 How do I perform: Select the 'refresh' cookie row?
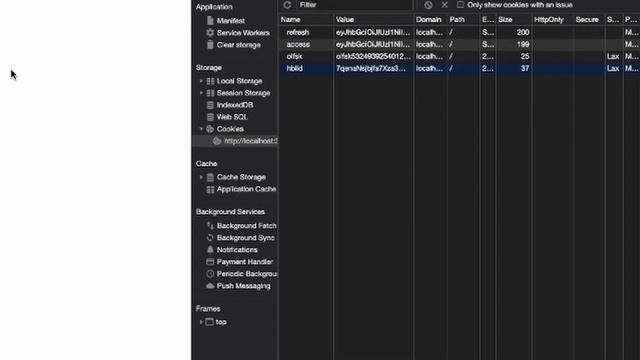460,32
